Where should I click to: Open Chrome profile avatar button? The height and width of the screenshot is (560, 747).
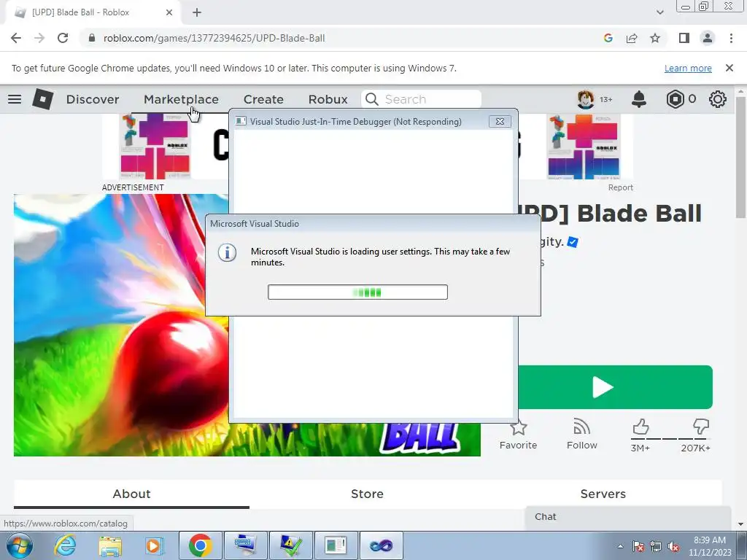(x=708, y=38)
